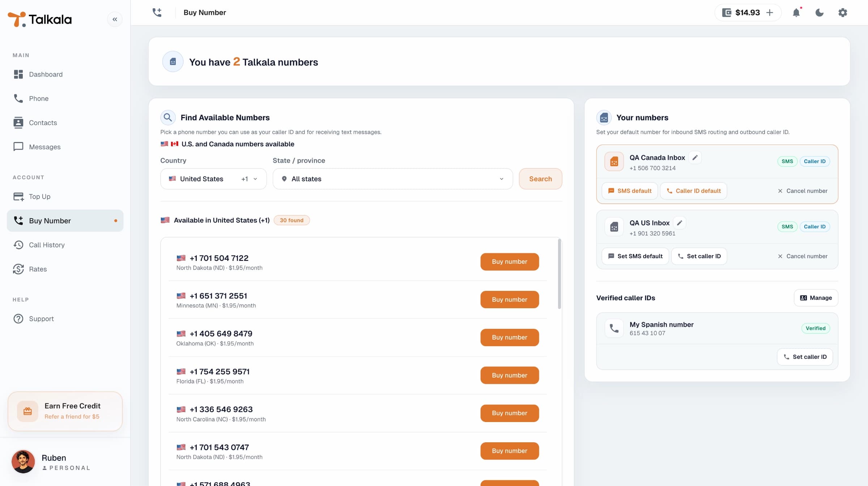Click the header phone-plus icon
868x486 pixels.
tap(157, 12)
